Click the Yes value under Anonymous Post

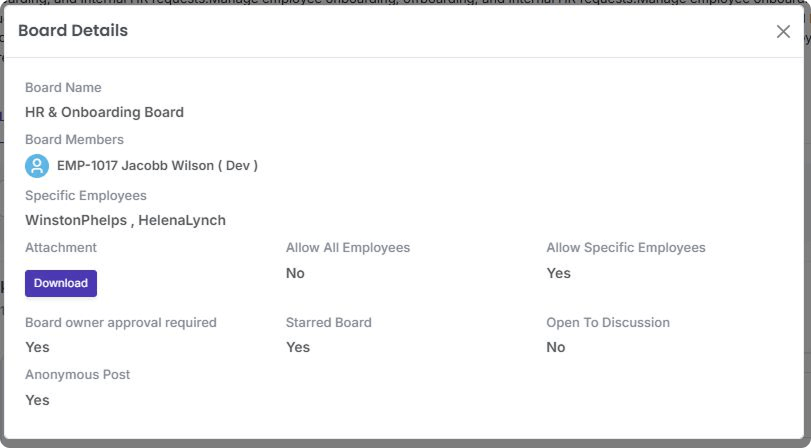click(37, 400)
